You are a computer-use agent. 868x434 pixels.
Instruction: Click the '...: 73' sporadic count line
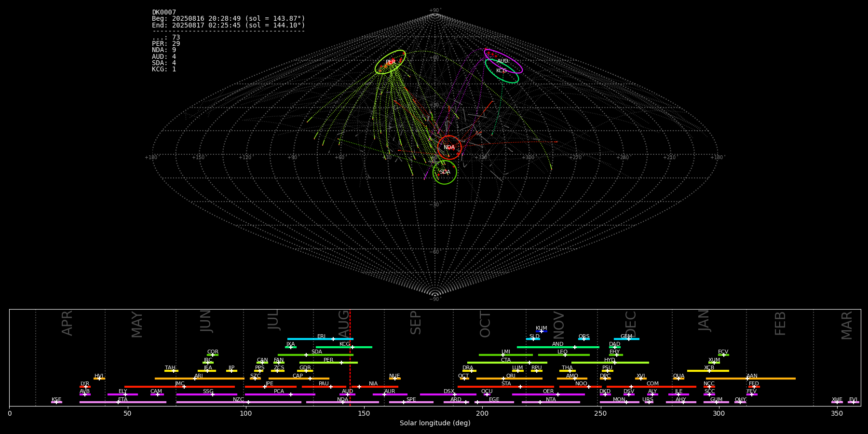pyautogui.click(x=166, y=38)
